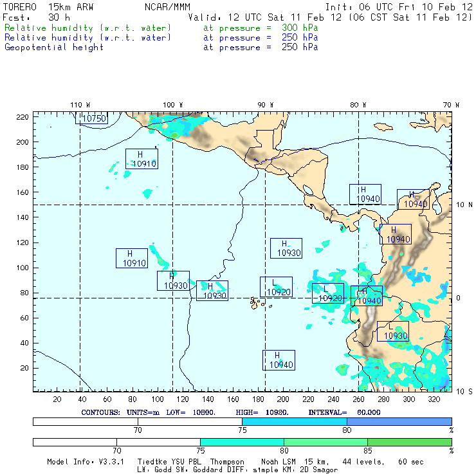Click the Galápagos Islands on the map
Viewport: 476px width, 476px height.
257,301
